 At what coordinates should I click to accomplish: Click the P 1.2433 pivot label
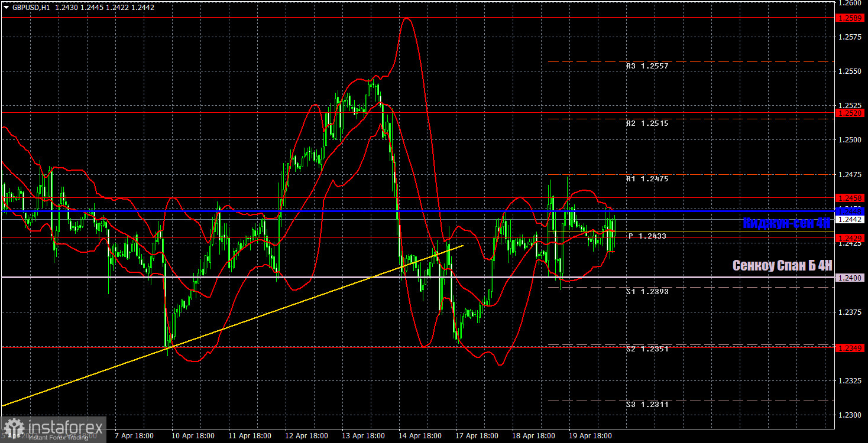point(647,236)
